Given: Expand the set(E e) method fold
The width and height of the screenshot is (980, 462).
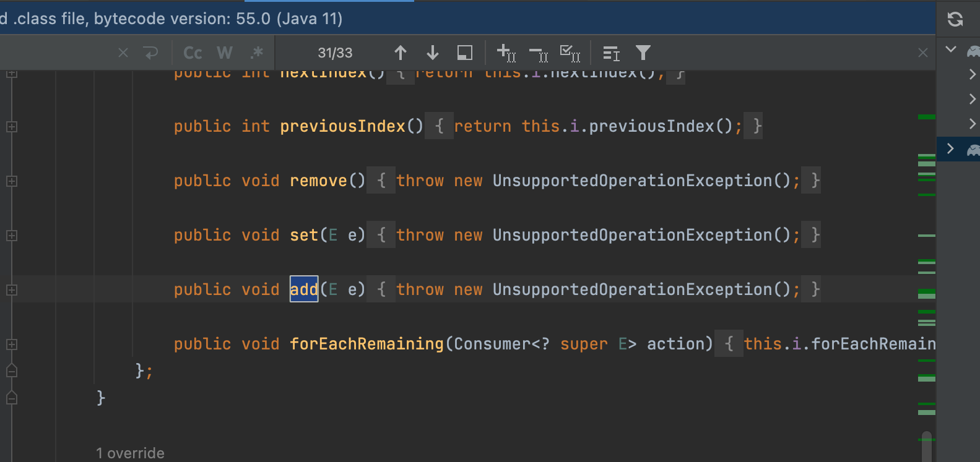Looking at the screenshot, I should (11, 236).
